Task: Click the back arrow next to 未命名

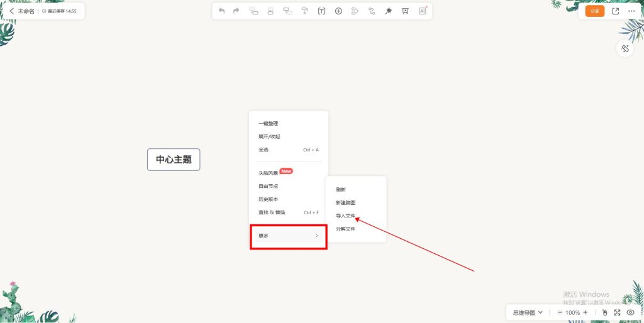Action: pyautogui.click(x=11, y=11)
